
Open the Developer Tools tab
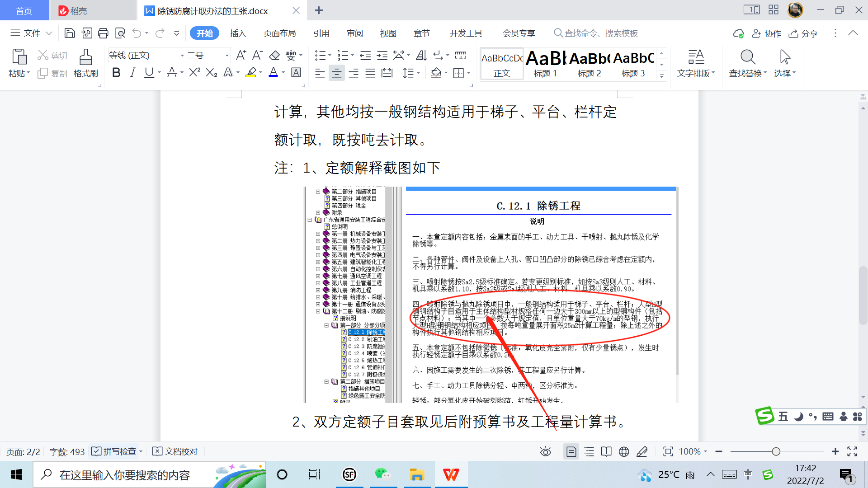(466, 33)
